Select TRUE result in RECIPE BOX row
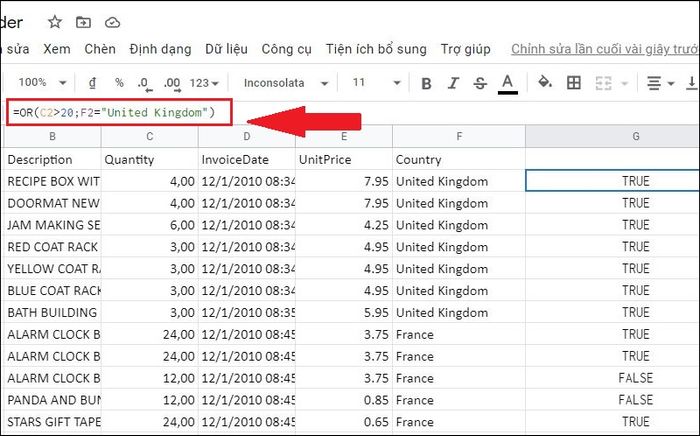 click(x=612, y=181)
